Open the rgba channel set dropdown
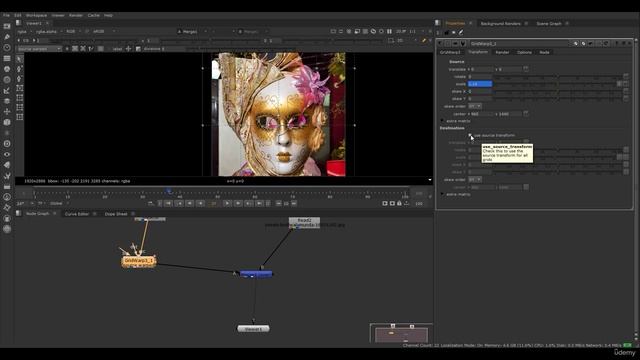This screenshot has height=360, width=640. pyautogui.click(x=24, y=31)
